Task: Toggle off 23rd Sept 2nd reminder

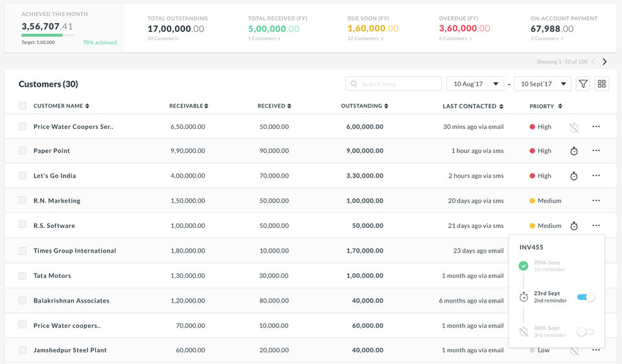Action: (x=586, y=297)
